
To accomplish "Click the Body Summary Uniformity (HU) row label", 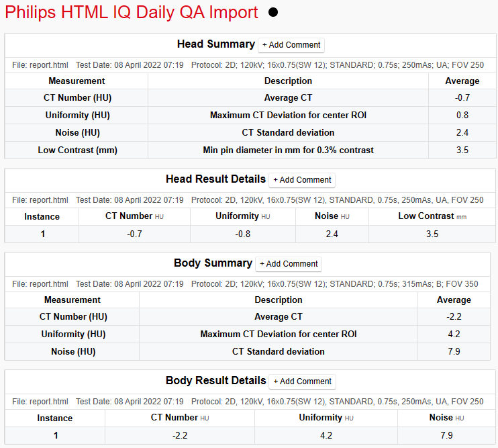I will coord(73,334).
